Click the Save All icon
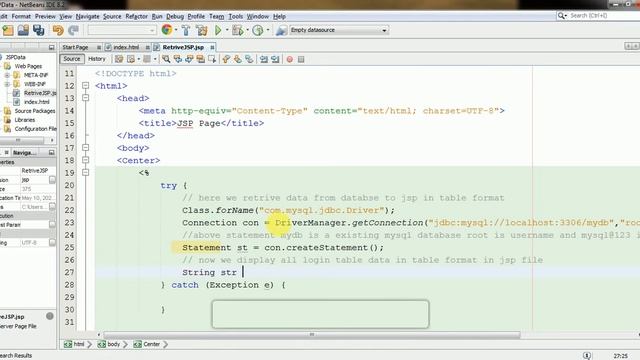This screenshot has height=360, width=640. tap(39, 30)
